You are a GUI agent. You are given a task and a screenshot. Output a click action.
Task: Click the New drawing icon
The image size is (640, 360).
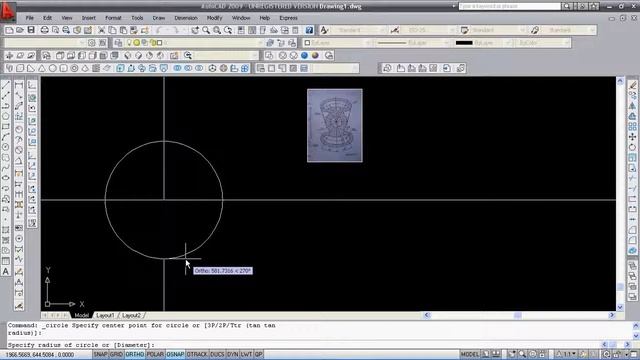coord(9,30)
